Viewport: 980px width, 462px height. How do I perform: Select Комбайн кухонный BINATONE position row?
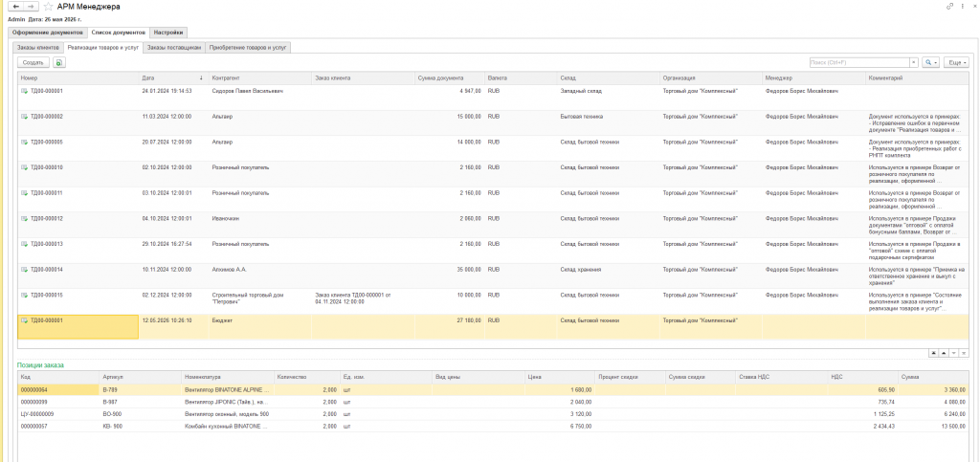pos(494,426)
